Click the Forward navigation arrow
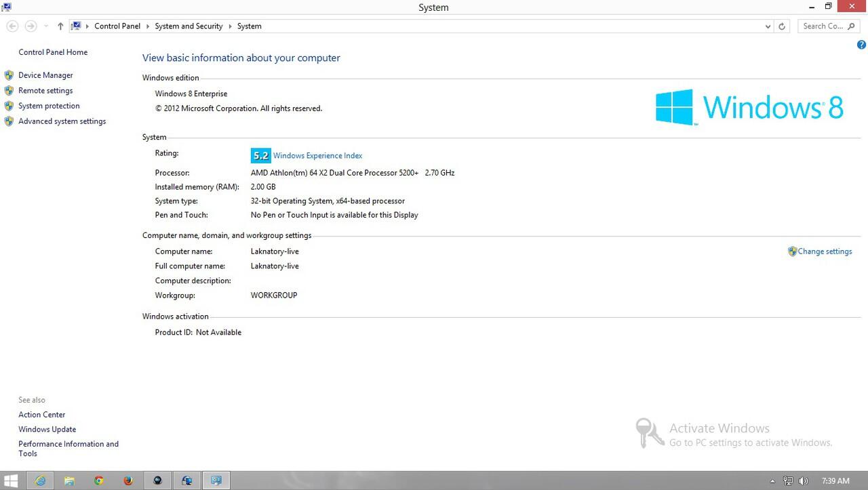 click(31, 26)
